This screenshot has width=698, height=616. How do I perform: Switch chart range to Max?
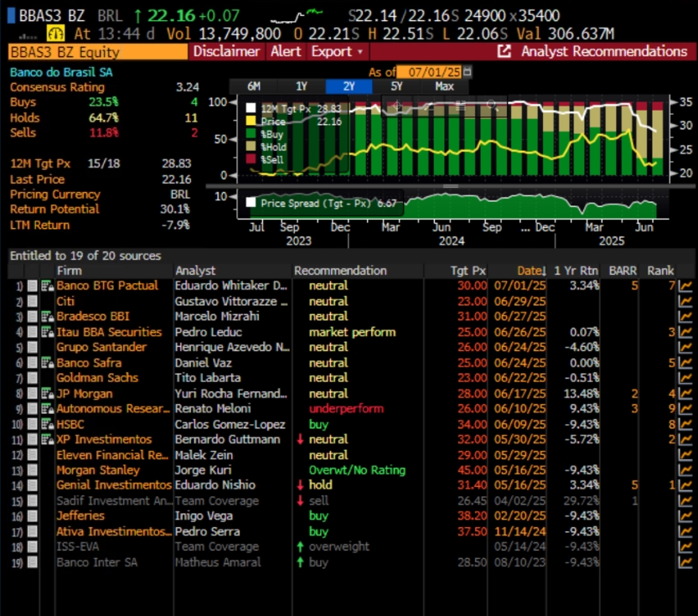tap(444, 86)
